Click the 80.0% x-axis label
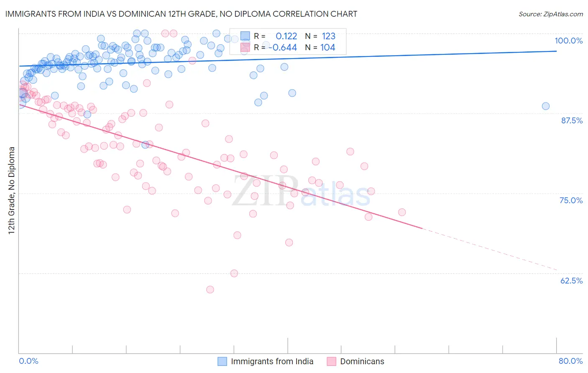 click(x=570, y=361)
